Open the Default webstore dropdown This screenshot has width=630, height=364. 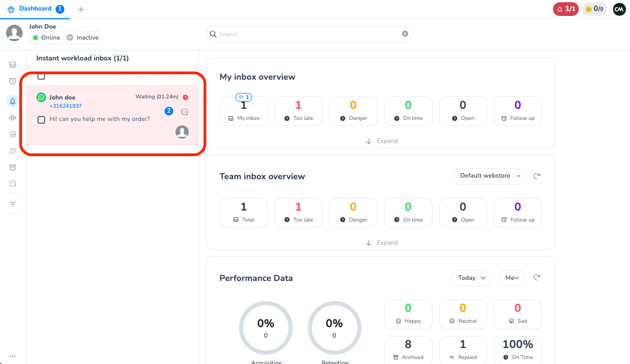pos(489,176)
